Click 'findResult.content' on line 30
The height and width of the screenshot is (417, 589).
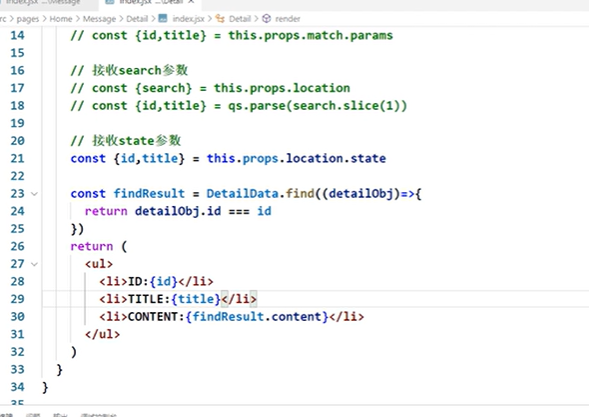pyautogui.click(x=257, y=316)
